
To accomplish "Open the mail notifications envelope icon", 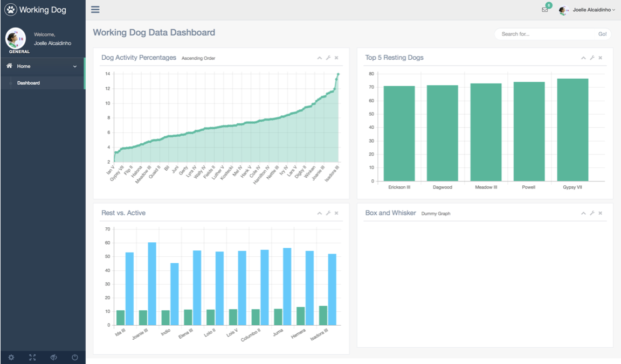I will (x=545, y=10).
